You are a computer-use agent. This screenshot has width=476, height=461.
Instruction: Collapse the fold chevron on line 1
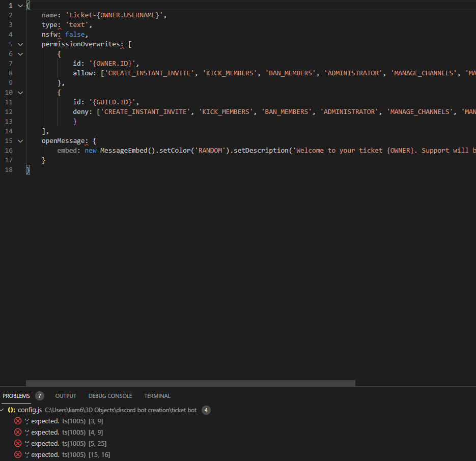point(20,5)
